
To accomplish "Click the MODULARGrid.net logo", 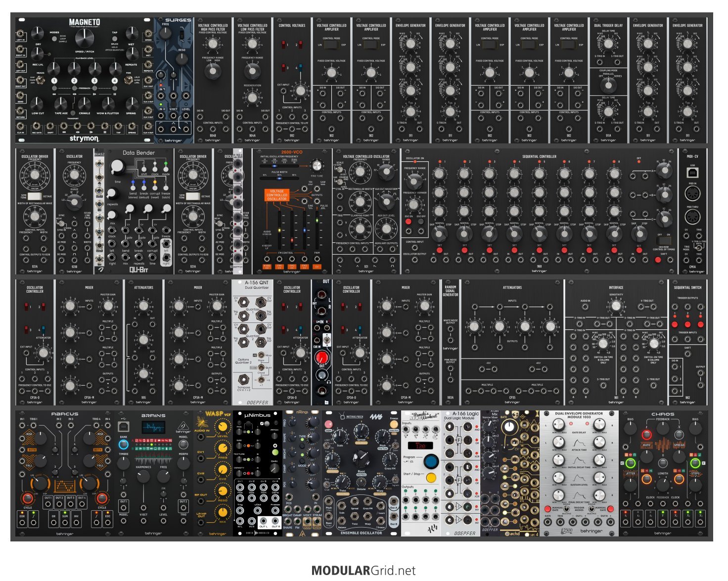I will click(x=364, y=571).
